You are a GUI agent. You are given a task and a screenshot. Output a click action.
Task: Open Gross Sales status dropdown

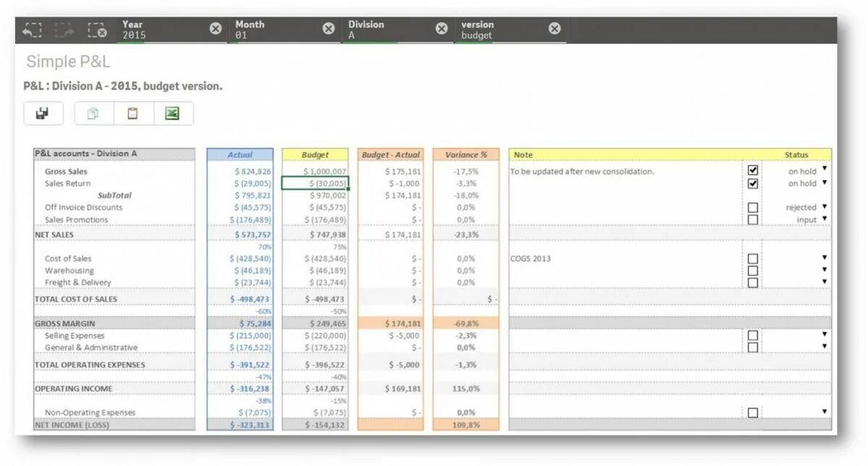[824, 170]
